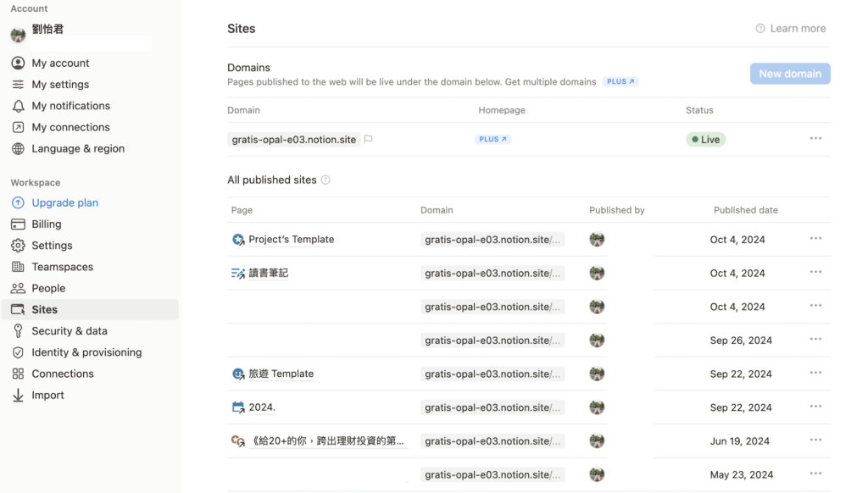Click the 讀書筆記 page icon
868x493 pixels.
click(238, 274)
